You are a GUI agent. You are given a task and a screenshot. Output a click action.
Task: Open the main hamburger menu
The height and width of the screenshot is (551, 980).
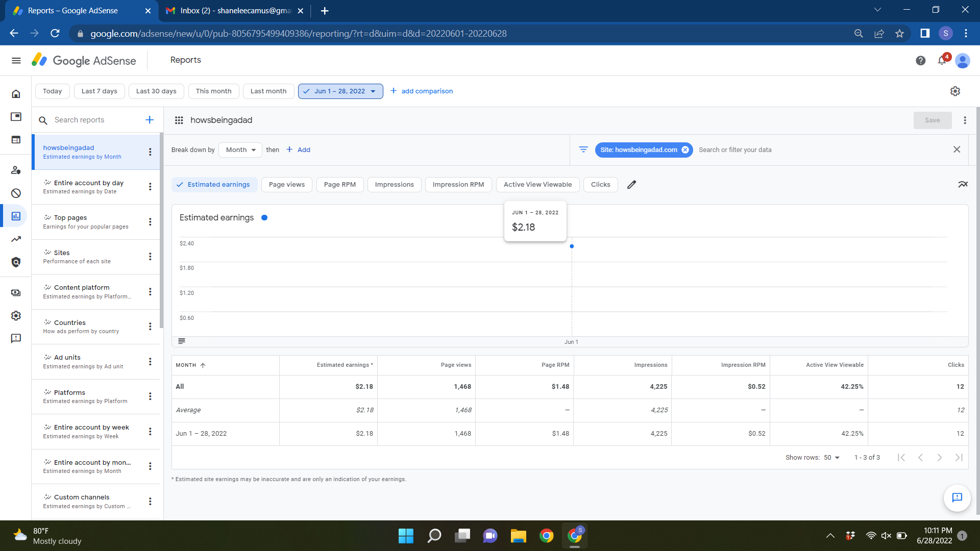(x=16, y=61)
